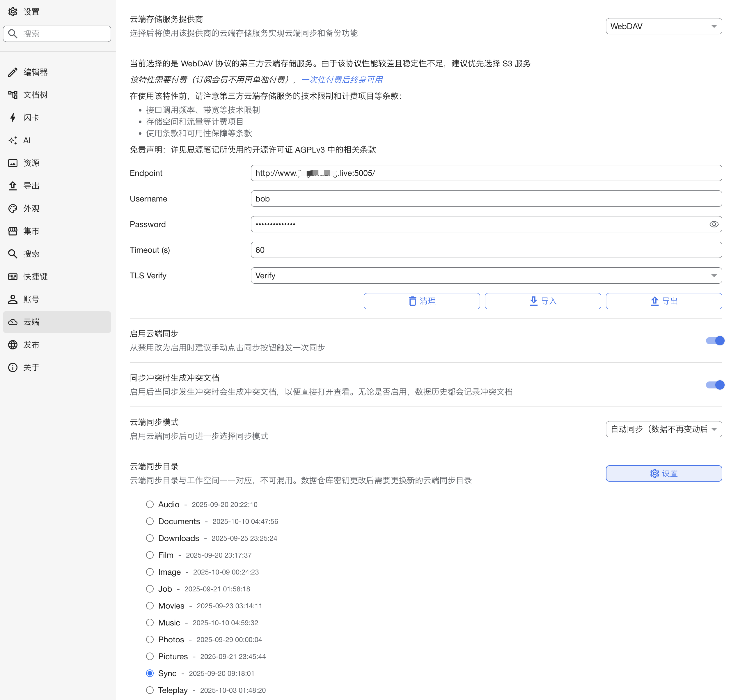Toggle the 同步冲突时生成冲突文档 switch
Viewport: 738px width, 700px height.
(x=714, y=385)
